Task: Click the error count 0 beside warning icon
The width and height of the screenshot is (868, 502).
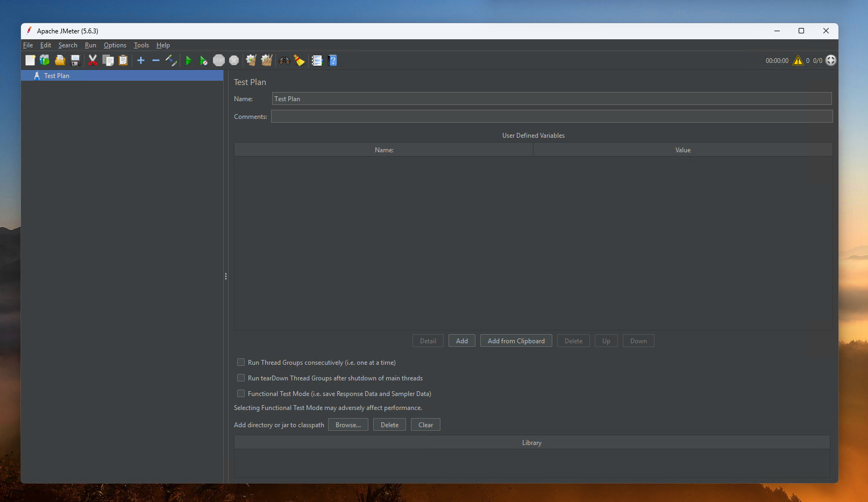Action: (808, 61)
